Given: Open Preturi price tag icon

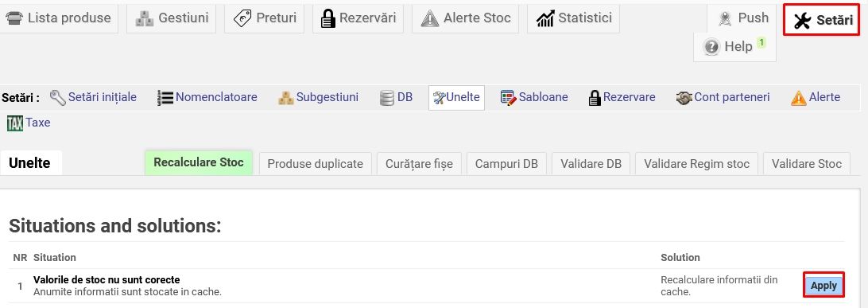Looking at the screenshot, I should coord(242,18).
